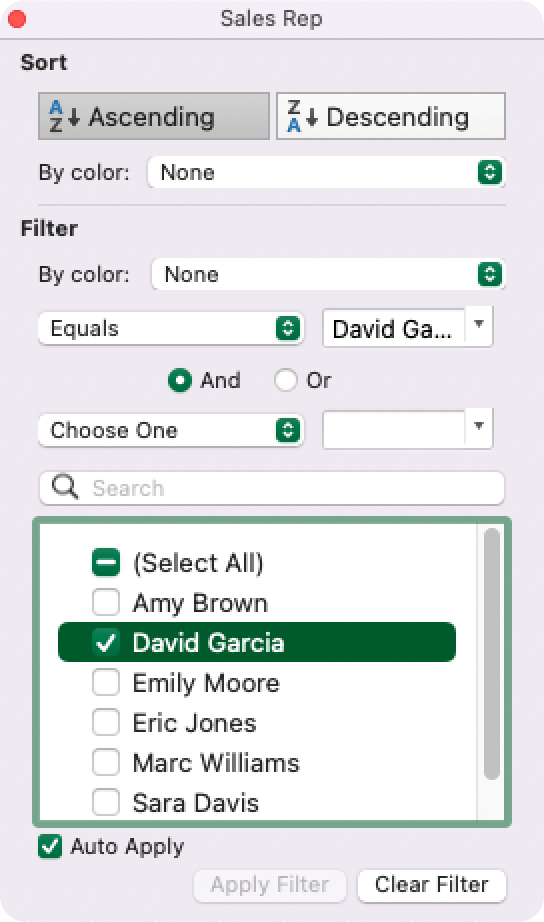The width and height of the screenshot is (544, 922).
Task: Open the Choose One condition dropdown
Action: [x=171, y=430]
